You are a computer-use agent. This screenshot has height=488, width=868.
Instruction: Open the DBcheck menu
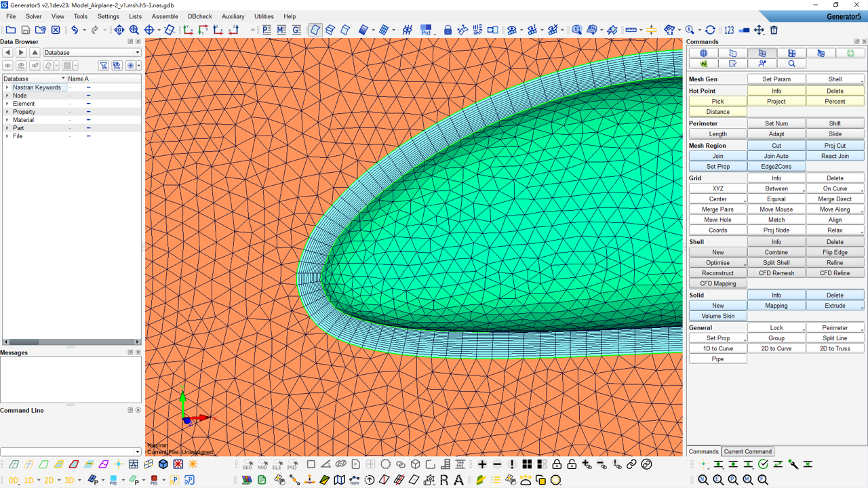pos(199,16)
